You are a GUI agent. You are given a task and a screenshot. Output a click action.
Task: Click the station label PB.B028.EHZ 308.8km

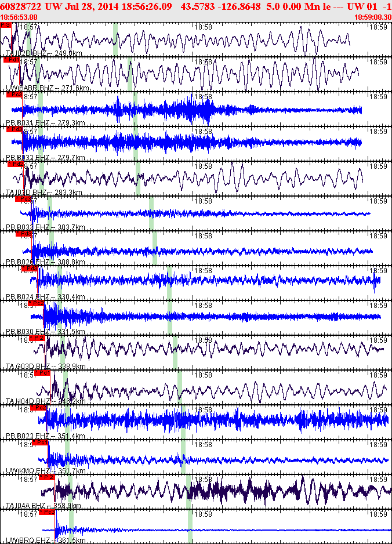pos(45,262)
